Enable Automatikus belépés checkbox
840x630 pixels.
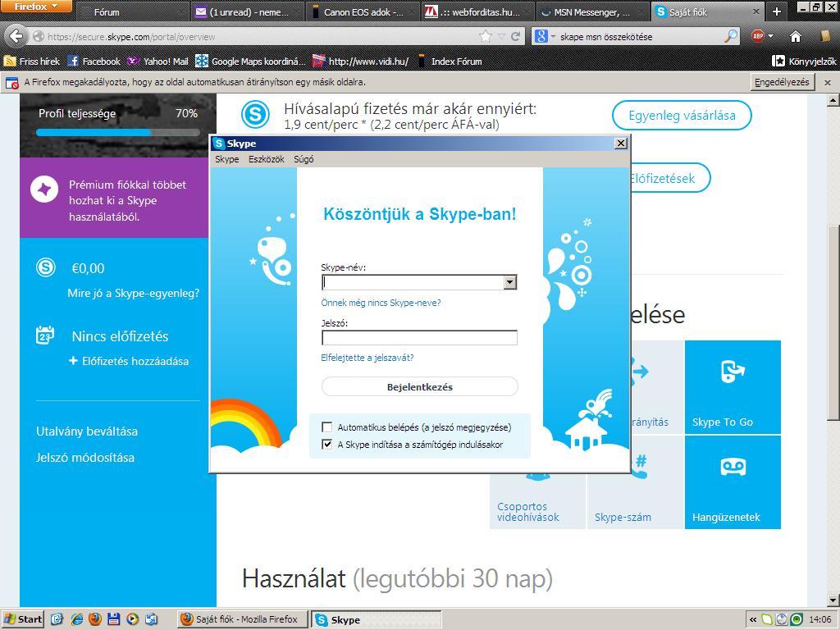coord(326,427)
